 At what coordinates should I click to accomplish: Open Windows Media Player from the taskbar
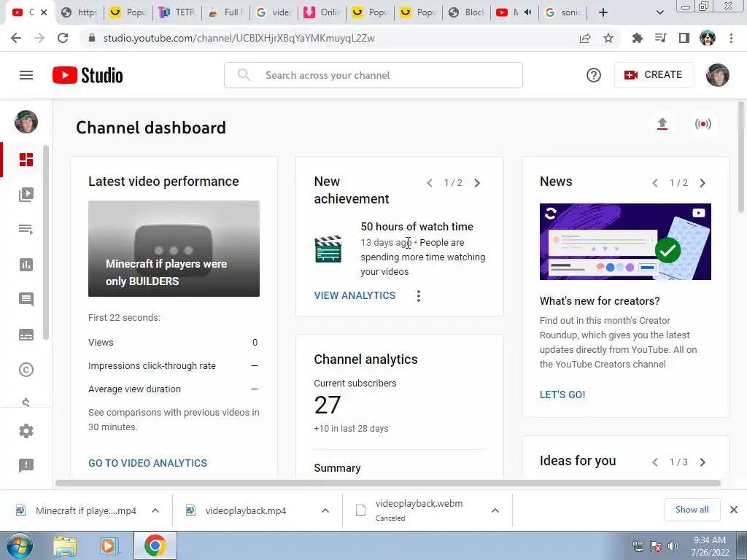[109, 545]
